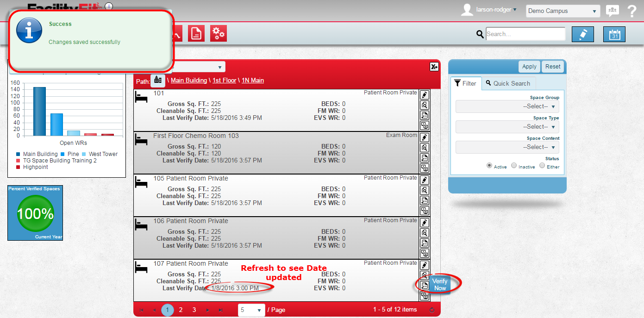Follow the Main Building path link
The width and height of the screenshot is (644, 318).
(189, 81)
